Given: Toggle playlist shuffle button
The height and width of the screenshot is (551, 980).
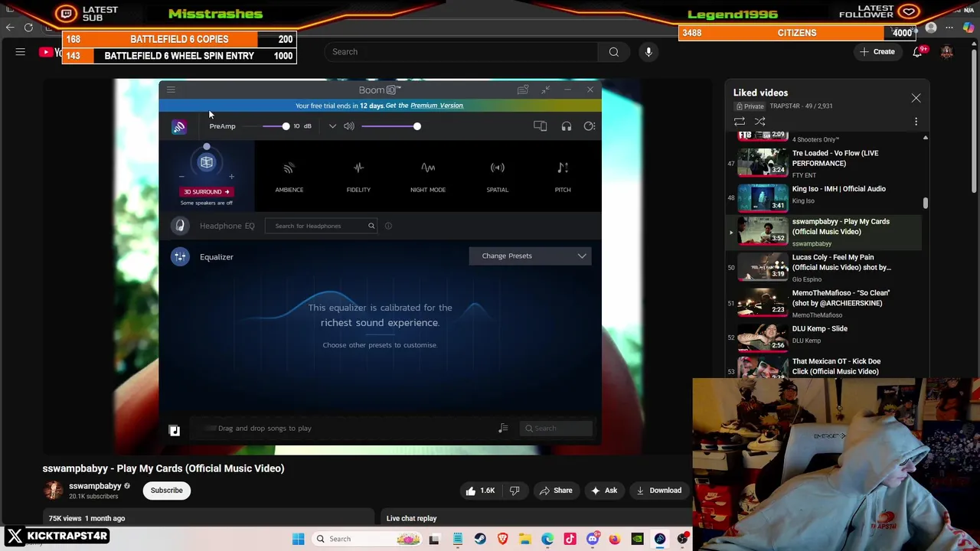Looking at the screenshot, I should [760, 122].
